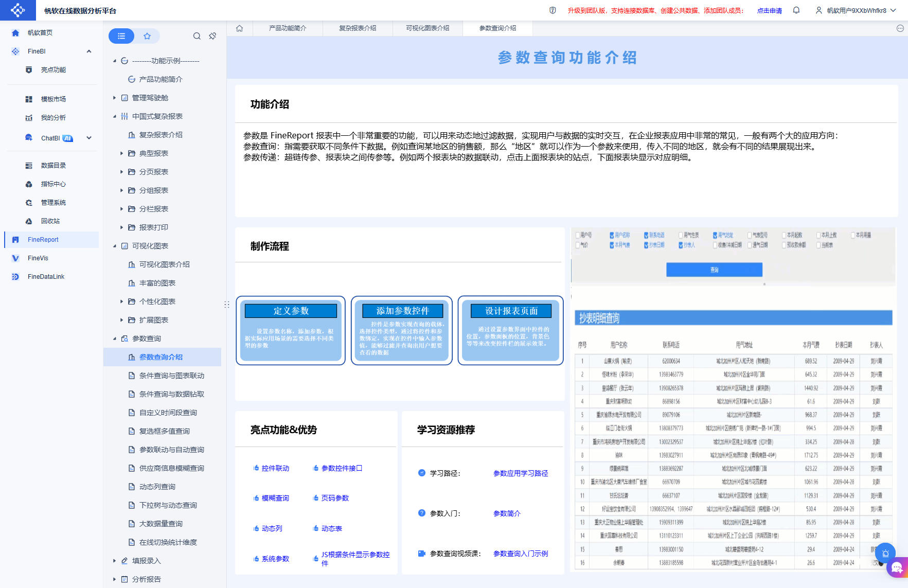Open 管理系统 in the sidebar
Image resolution: width=908 pixels, height=588 pixels.
(x=53, y=203)
